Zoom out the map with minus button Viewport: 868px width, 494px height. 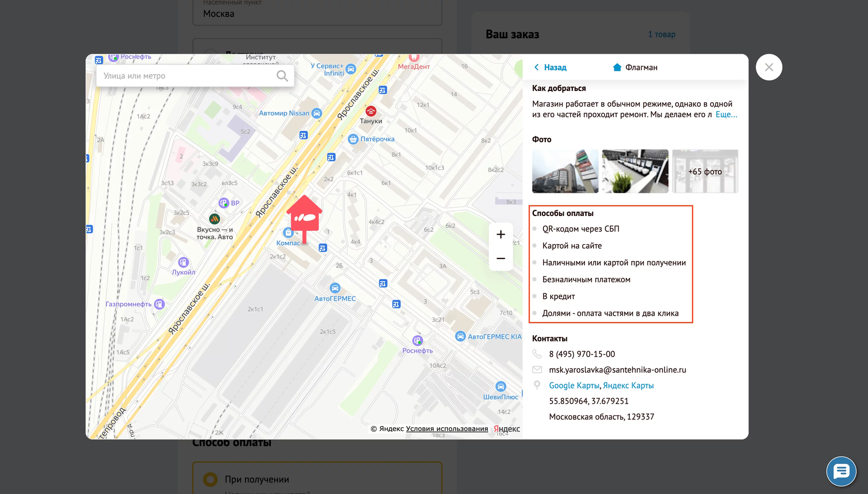501,258
